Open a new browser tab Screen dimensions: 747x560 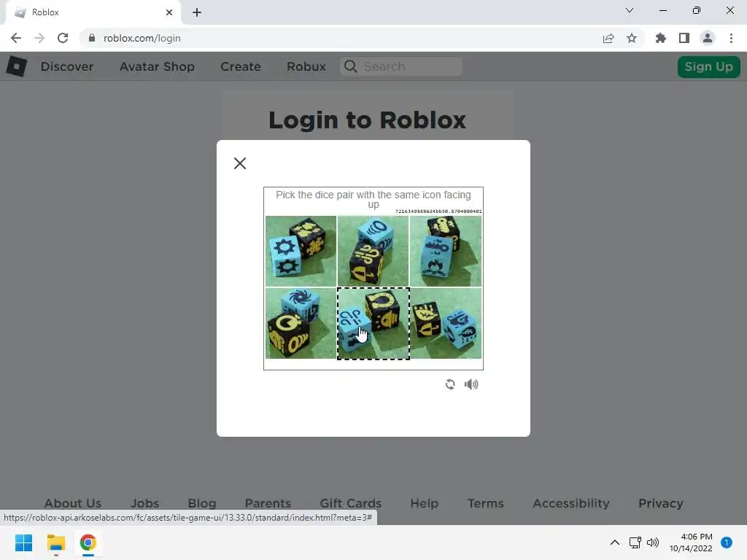pos(197,12)
